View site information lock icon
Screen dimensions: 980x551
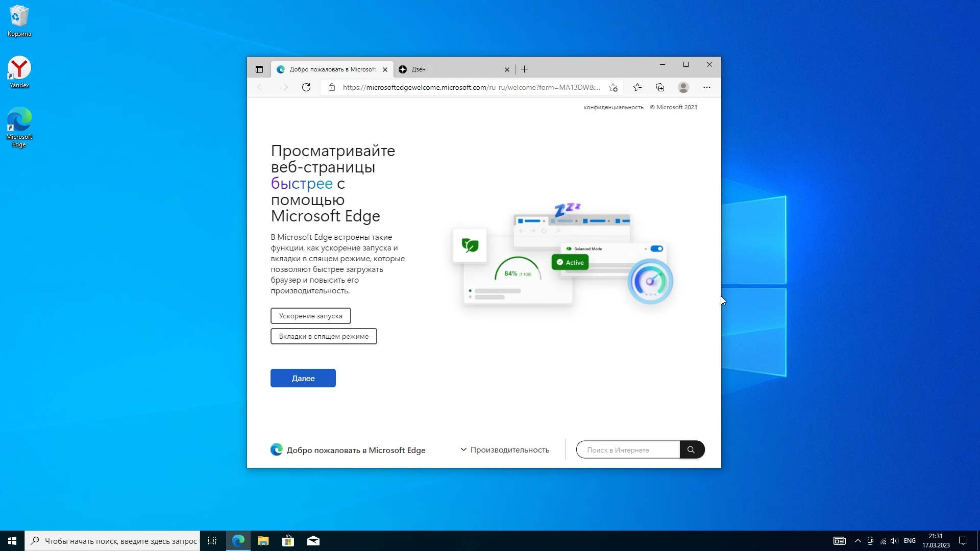(332, 87)
